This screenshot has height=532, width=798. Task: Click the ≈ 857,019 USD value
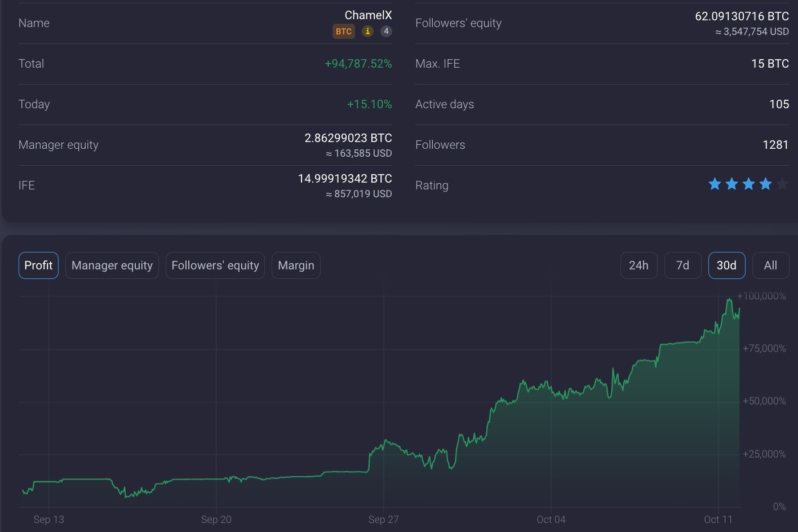click(x=358, y=194)
